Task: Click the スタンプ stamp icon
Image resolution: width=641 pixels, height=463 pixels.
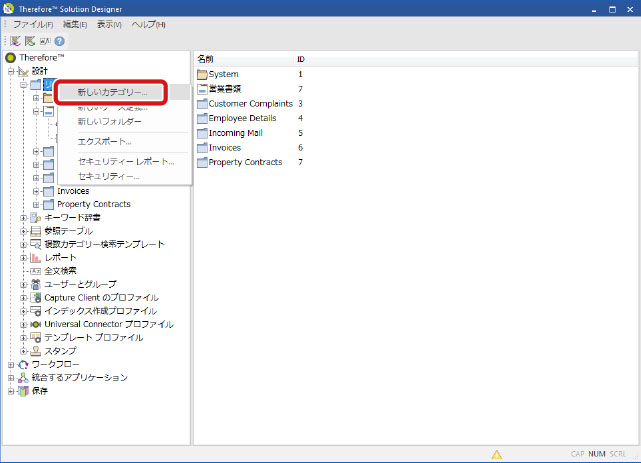Action: click(x=36, y=351)
